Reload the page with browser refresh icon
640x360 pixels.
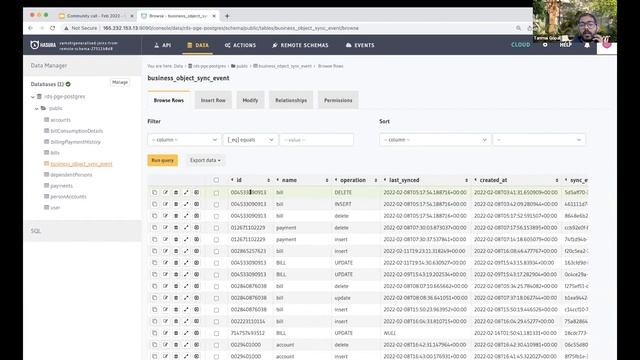point(52,28)
